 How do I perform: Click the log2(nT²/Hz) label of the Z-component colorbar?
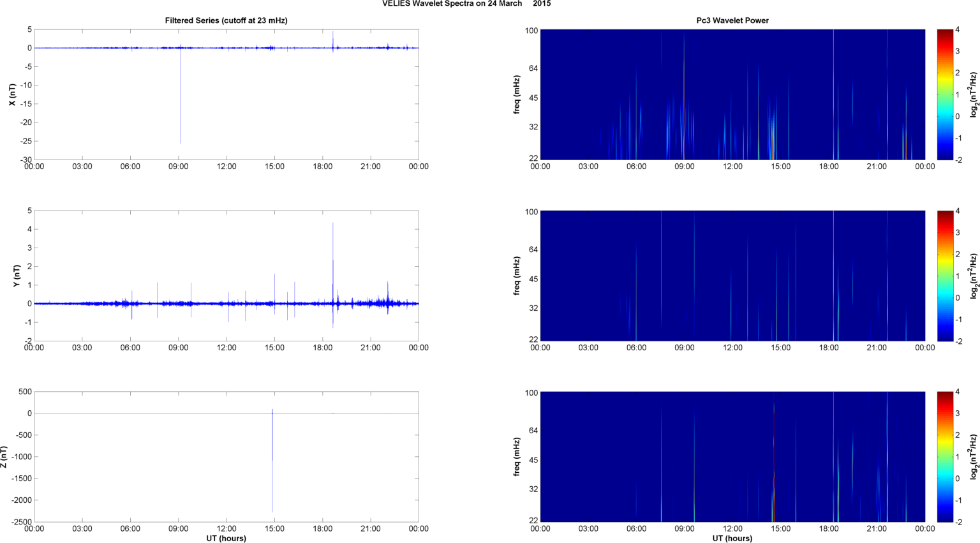(x=974, y=457)
